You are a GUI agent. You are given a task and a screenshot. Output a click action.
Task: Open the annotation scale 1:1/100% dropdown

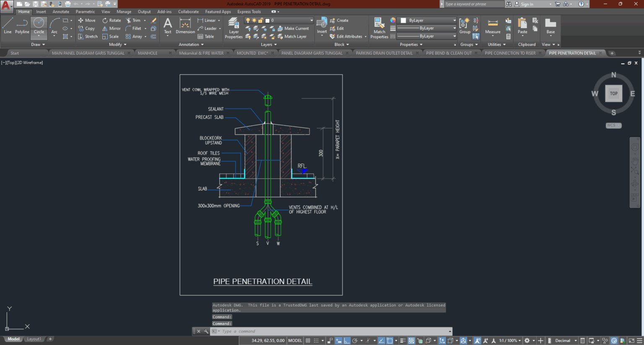[x=509, y=340]
